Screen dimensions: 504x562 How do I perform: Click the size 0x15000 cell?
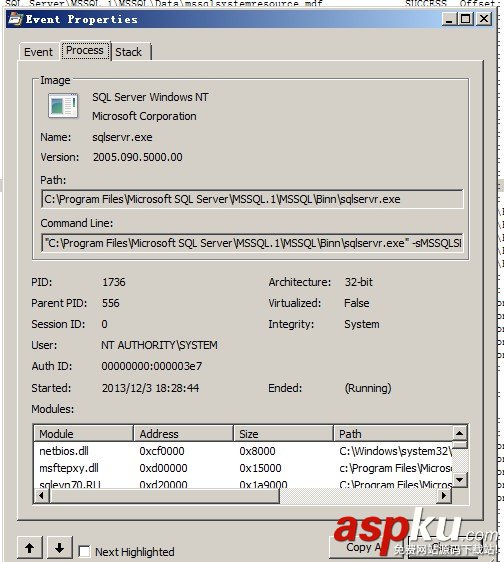pyautogui.click(x=261, y=468)
